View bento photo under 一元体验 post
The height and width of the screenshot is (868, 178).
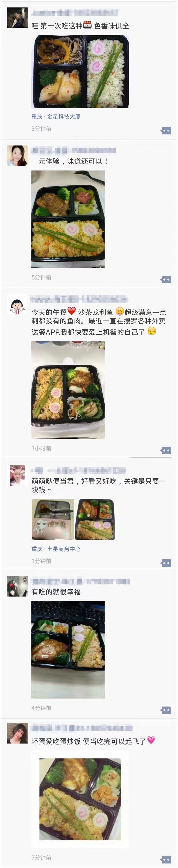[68, 219]
